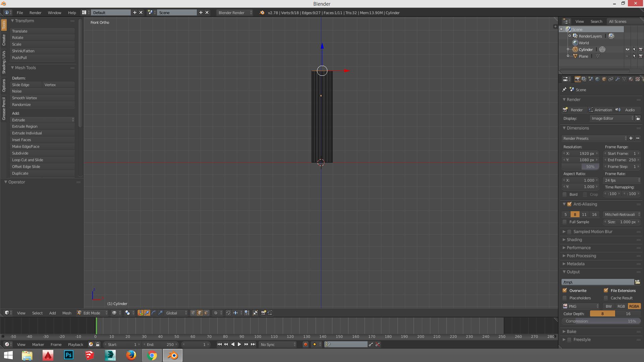Uncheck the Anti-Aliasing checkbox
Viewport: 644px width, 362px height.
coord(569,204)
